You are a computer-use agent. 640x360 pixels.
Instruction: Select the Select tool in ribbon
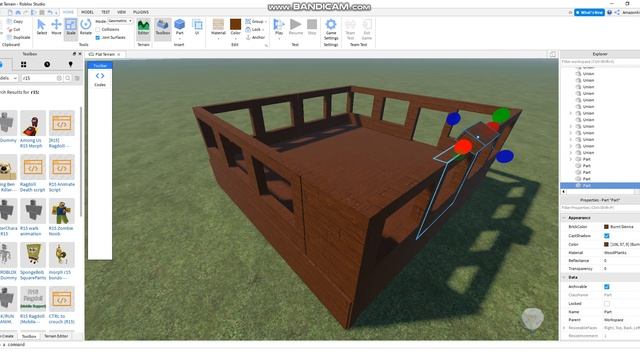point(41,27)
